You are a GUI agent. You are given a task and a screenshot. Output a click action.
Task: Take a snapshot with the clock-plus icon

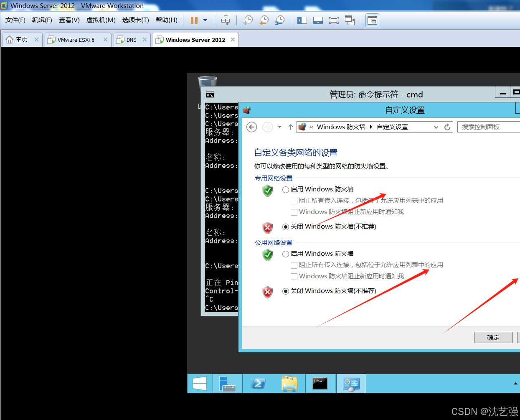(248, 20)
